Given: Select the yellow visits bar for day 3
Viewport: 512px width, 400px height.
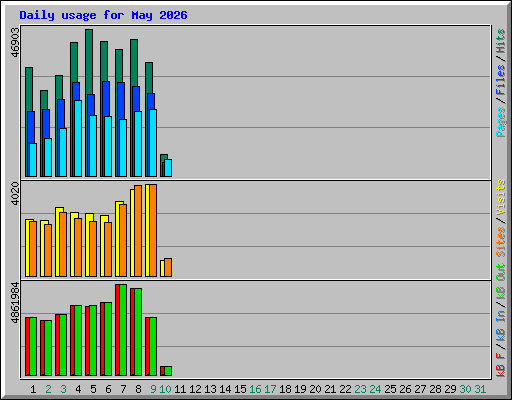Looking at the screenshot, I should [x=58, y=242].
